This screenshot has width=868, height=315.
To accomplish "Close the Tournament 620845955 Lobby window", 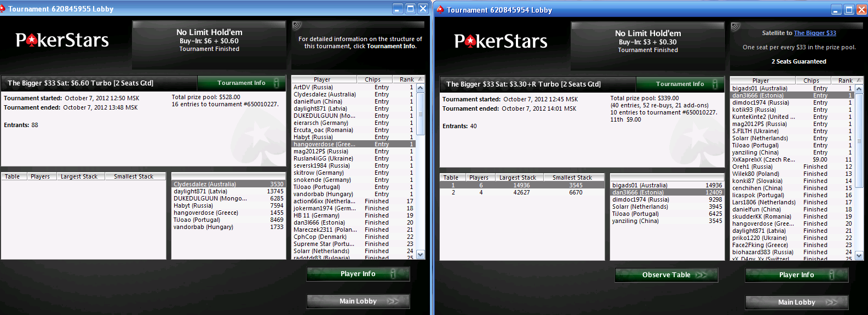I will [423, 9].
